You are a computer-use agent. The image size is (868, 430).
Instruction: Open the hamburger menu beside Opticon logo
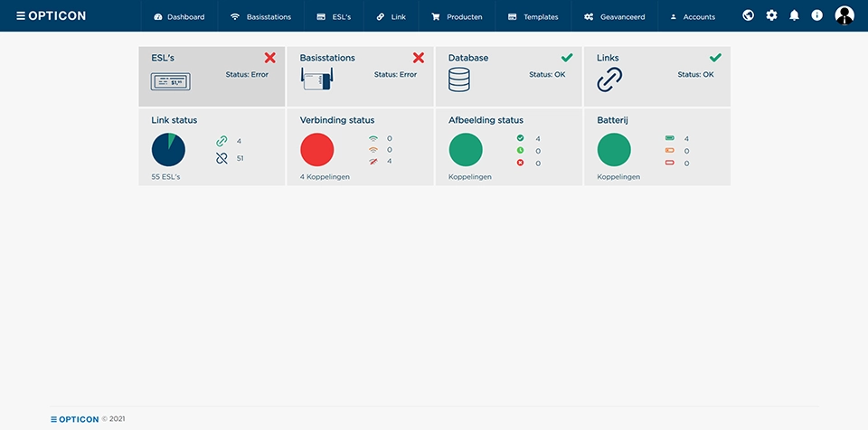[22, 16]
